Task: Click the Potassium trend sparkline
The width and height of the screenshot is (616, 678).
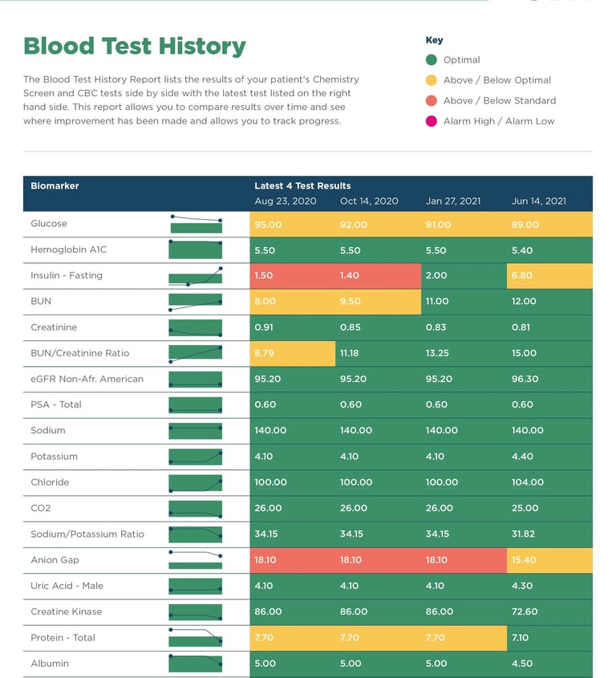Action: 196,457
